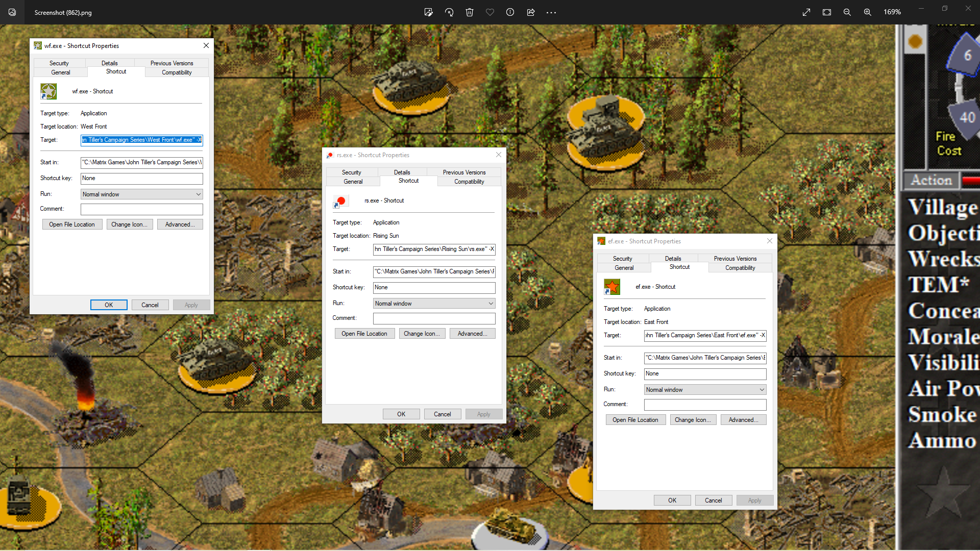Click Change Icon in ef.exe dialog
980x551 pixels.
click(693, 420)
